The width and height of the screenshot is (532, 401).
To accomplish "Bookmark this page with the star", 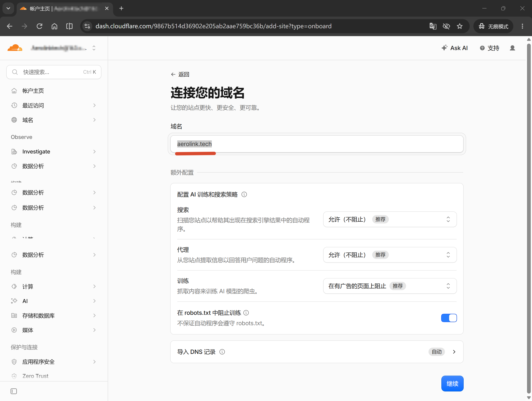I will coord(460,26).
